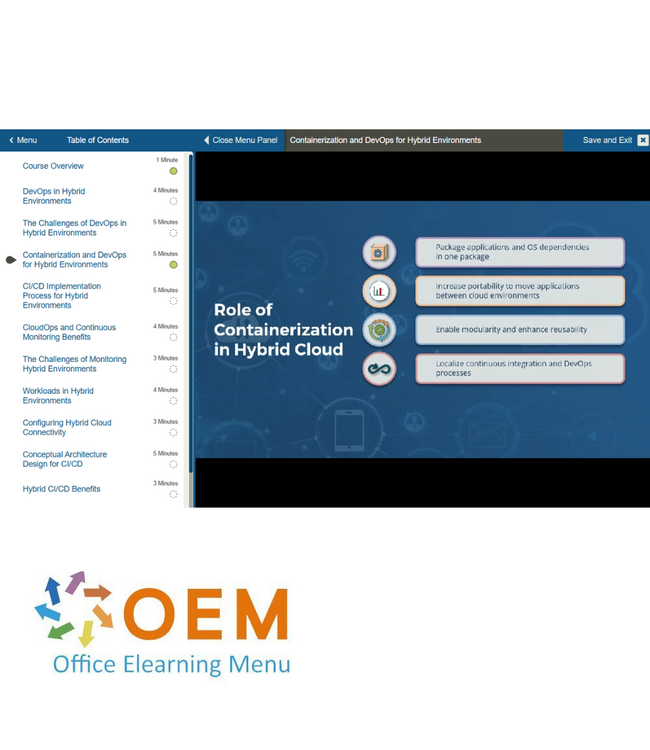Toggle completion circle for Workloads in Hybrid Environments
This screenshot has height=750, width=650.
(173, 401)
